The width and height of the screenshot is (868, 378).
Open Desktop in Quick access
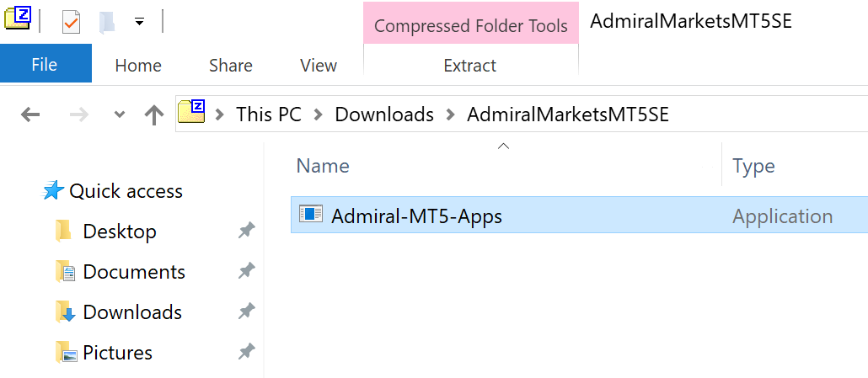click(120, 232)
